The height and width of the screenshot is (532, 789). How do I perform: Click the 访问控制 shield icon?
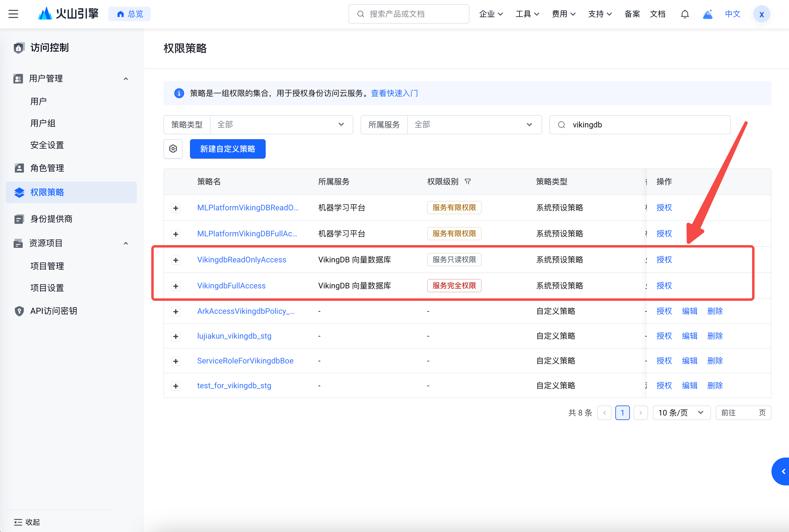pyautogui.click(x=19, y=48)
